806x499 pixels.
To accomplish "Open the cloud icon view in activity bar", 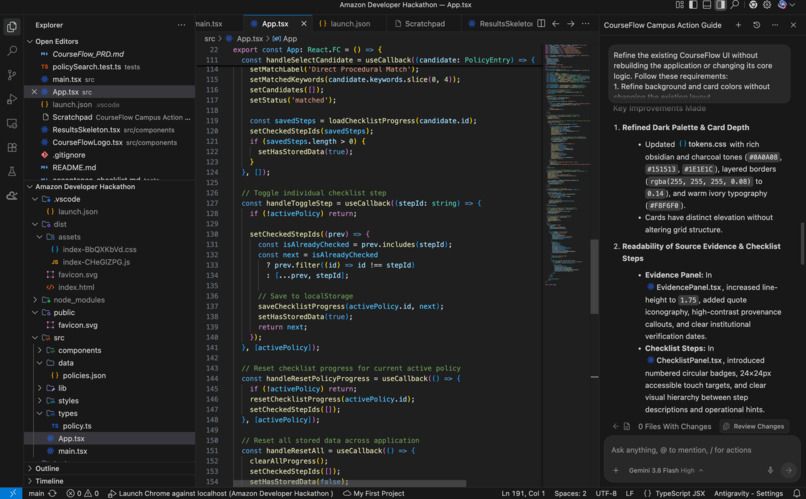I will coord(11,195).
